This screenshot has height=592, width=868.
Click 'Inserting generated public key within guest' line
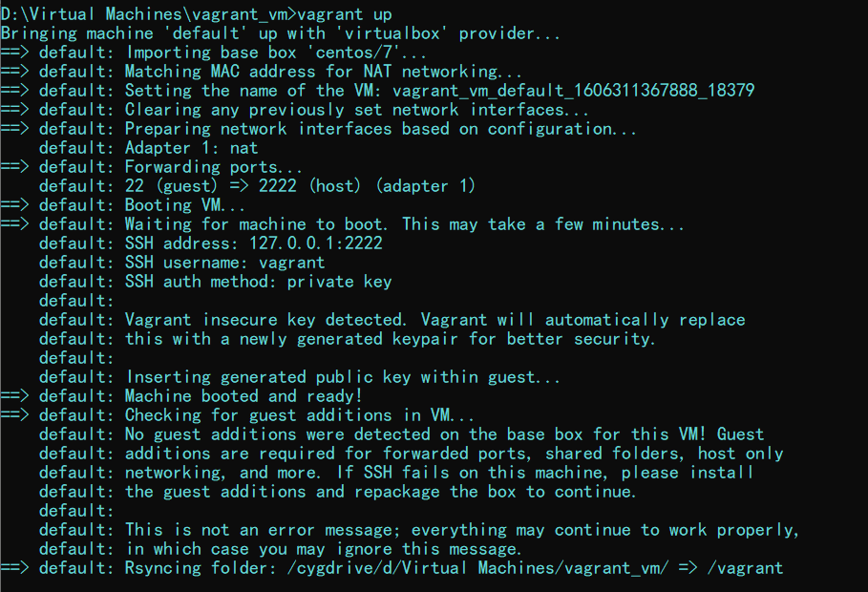[x=300, y=377]
